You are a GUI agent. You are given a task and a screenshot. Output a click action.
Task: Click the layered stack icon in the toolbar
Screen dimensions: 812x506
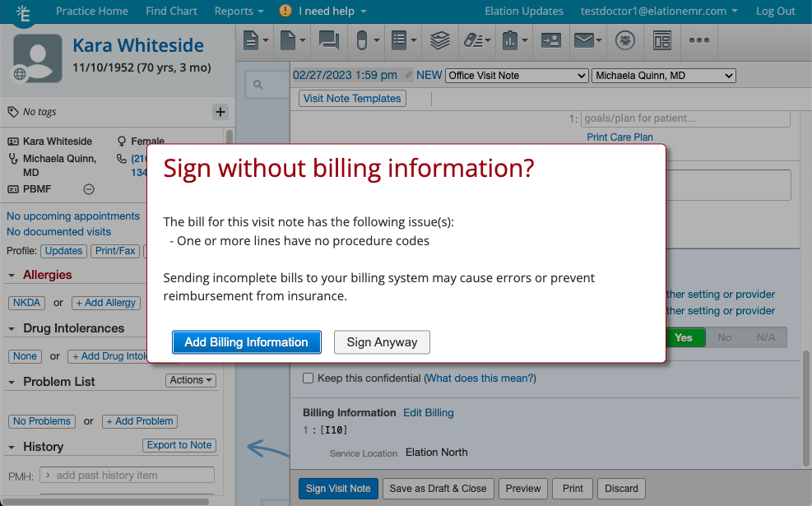(x=440, y=41)
